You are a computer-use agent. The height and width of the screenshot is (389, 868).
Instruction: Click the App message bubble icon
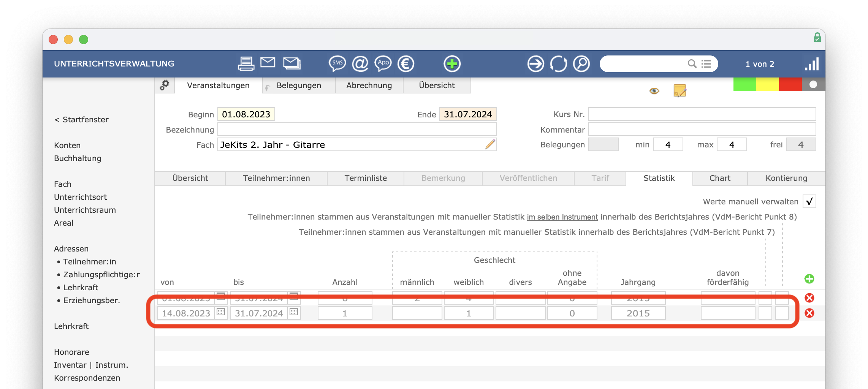(383, 63)
